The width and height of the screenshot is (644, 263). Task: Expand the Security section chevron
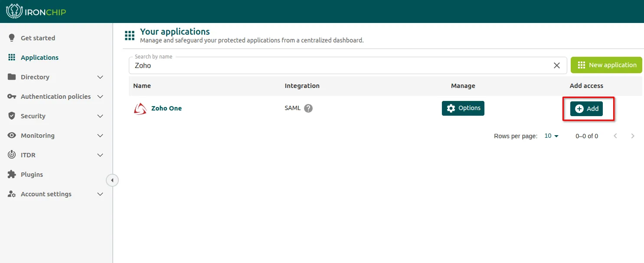100,116
